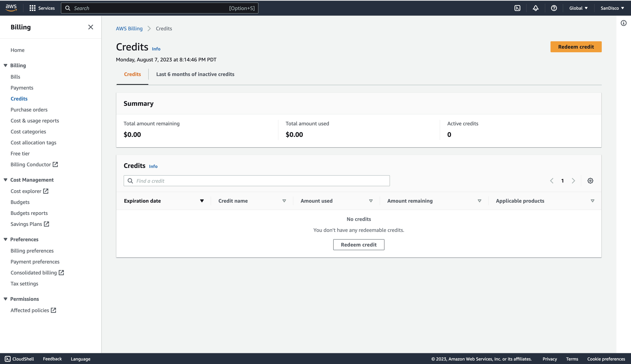The height and width of the screenshot is (364, 631).
Task: Open the SanDisco account menu
Action: coord(612,8)
